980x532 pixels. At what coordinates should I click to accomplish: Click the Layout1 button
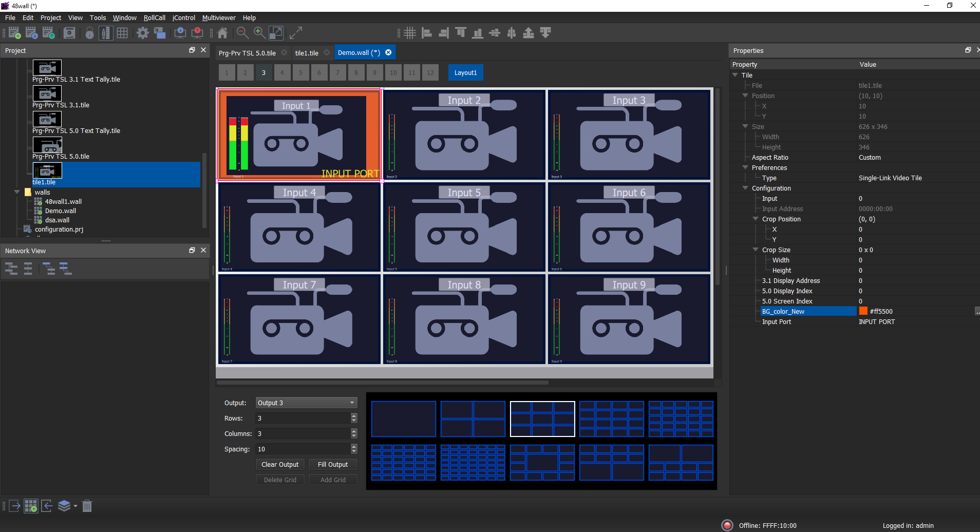[465, 72]
